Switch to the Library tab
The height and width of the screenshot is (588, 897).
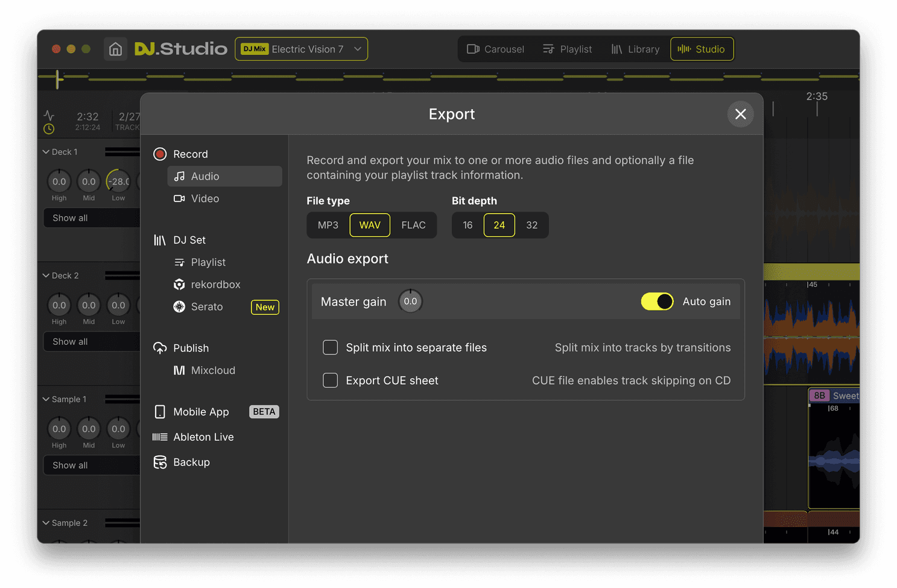point(635,49)
